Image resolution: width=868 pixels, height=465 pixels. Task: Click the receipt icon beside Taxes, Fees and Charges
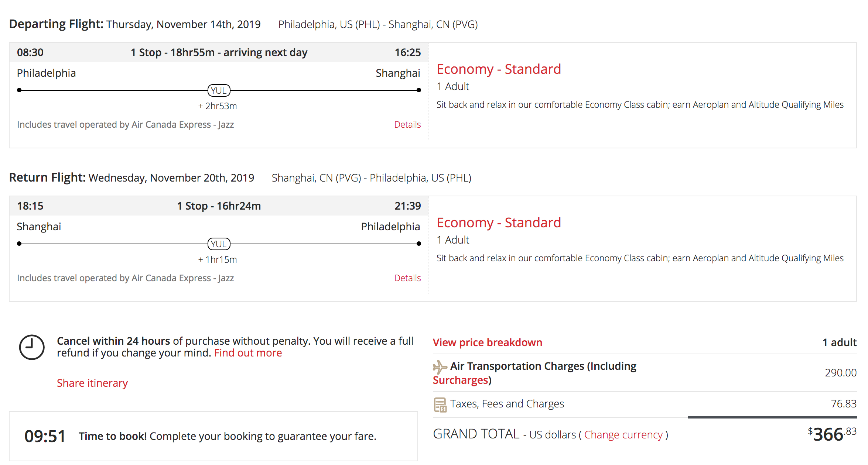(x=440, y=405)
